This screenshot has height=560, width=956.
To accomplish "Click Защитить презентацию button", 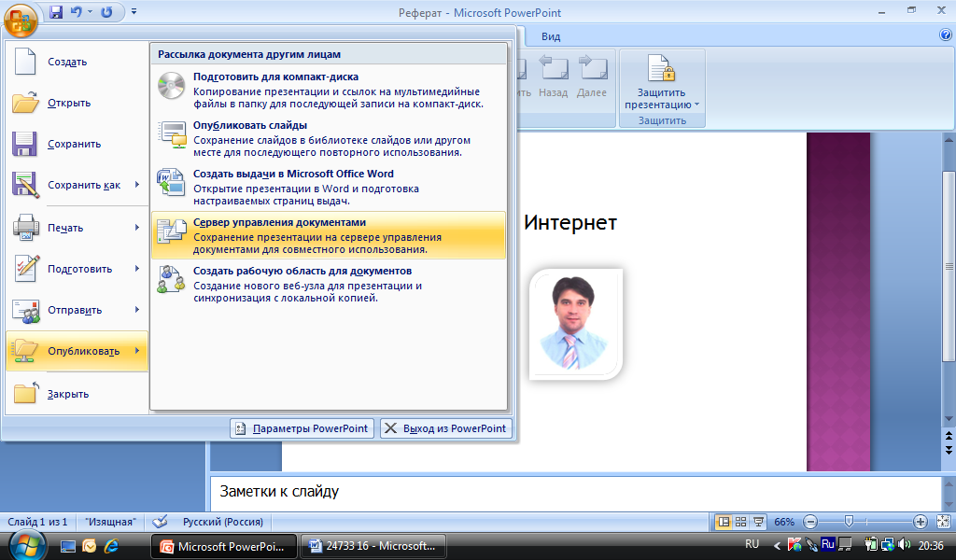I will (662, 82).
